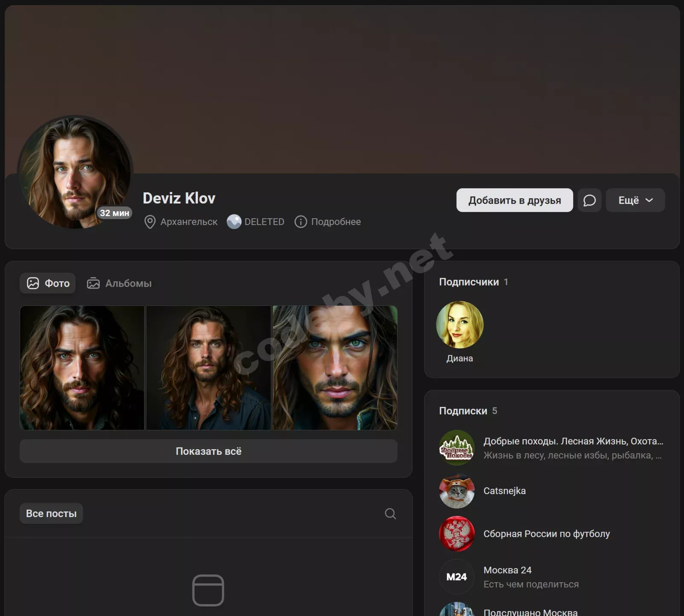This screenshot has width=684, height=616.
Task: Open the Москва 24 subscription link
Action: [507, 570]
